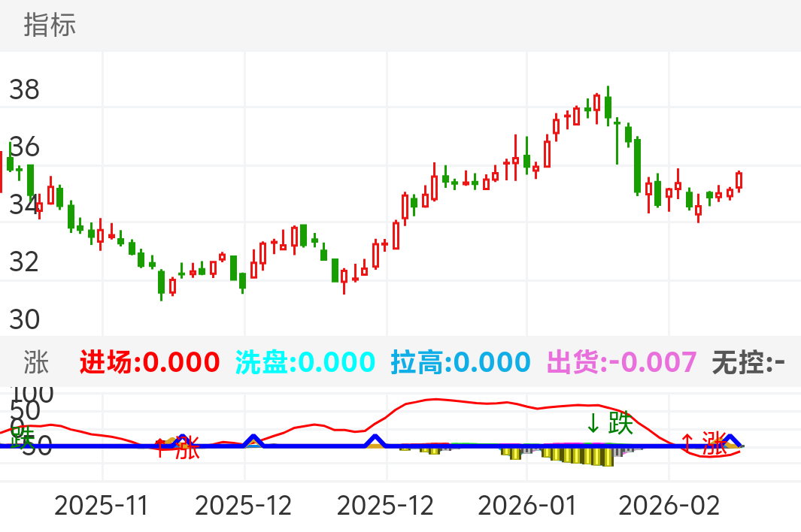The width and height of the screenshot is (801, 532).
Task: Tap the green ↓跌 sell signal marker
Action: point(609,424)
